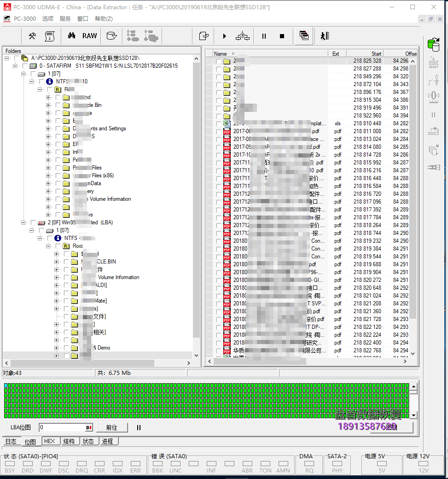Viewport: 448px width, 479px height.
Task: Click the sidebar module arrows icon
Action: pos(434,132)
